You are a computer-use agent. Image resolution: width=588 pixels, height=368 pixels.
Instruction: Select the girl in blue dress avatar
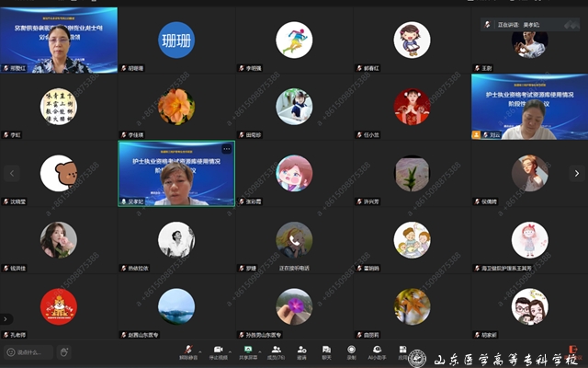coord(294,107)
